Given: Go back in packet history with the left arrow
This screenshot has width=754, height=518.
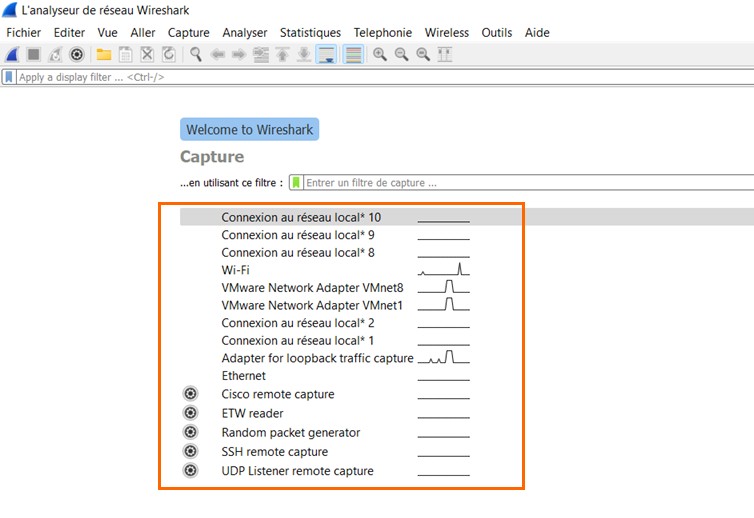Looking at the screenshot, I should pos(218,54).
